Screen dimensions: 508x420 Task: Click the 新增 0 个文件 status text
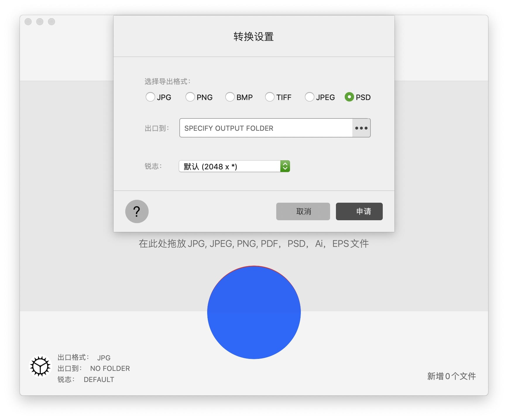pyautogui.click(x=451, y=376)
